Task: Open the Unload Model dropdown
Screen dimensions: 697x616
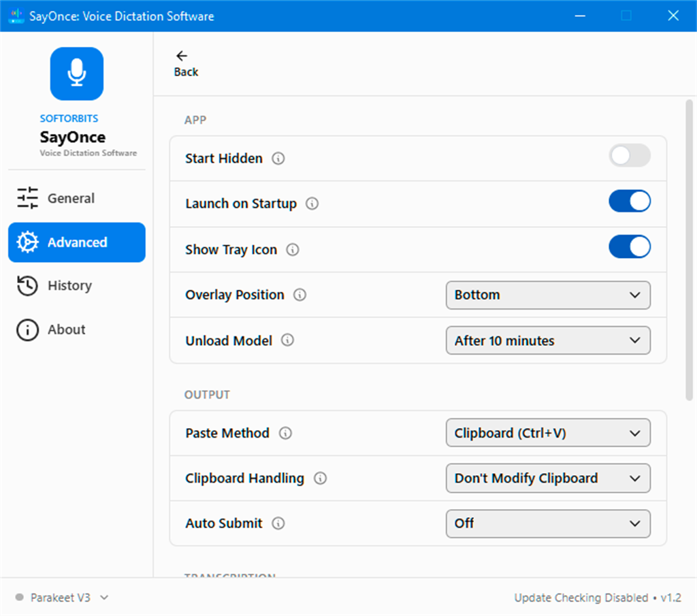Action: (548, 340)
